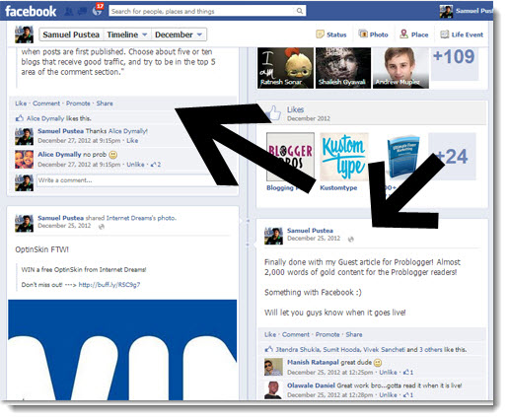Viewport: 508px width, 420px height.
Task: Open Olawale Daniel's avatar
Action: click(x=273, y=389)
